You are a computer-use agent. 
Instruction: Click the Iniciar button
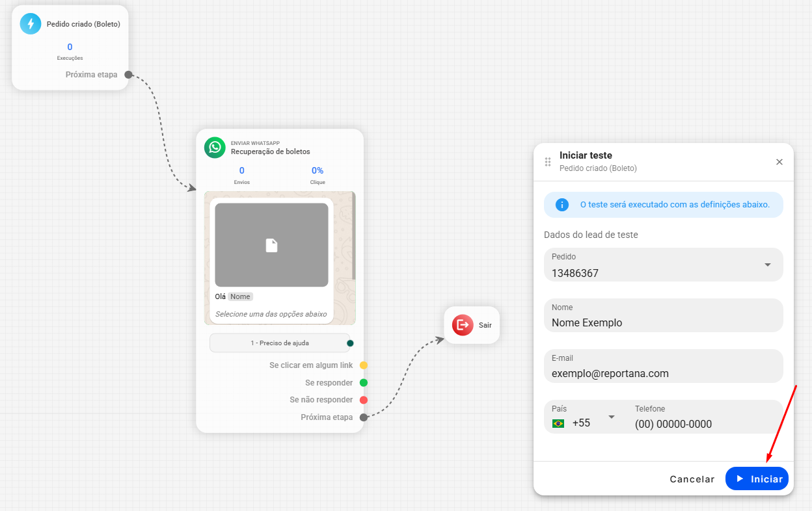tap(757, 478)
